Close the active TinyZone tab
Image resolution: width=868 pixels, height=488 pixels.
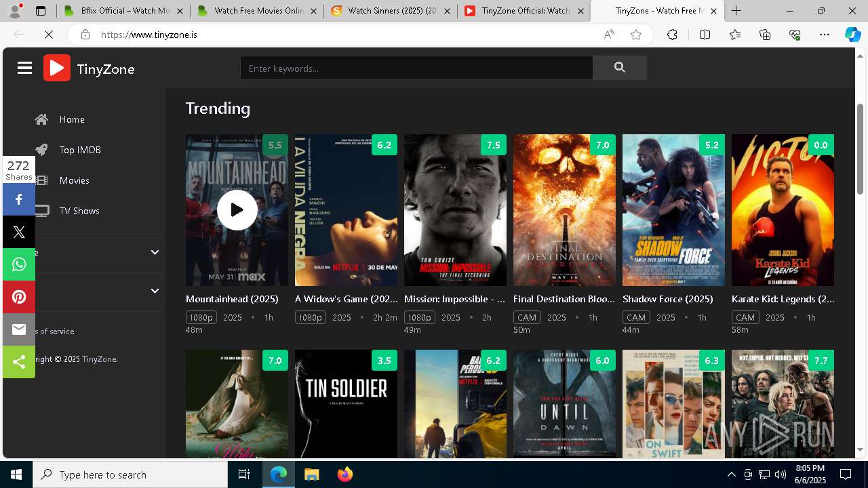(x=713, y=11)
